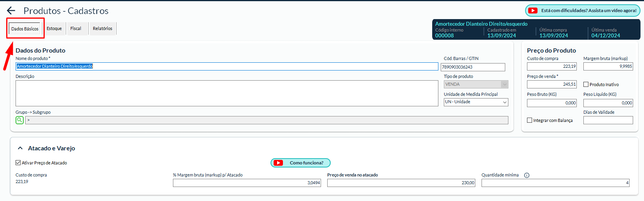
Task: Switch to the Estoque tab
Action: pyautogui.click(x=54, y=28)
